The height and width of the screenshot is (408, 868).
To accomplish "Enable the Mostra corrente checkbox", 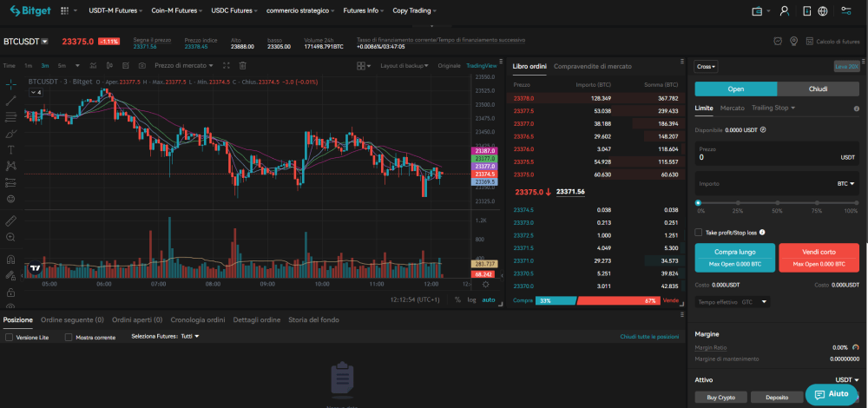I will (x=69, y=337).
